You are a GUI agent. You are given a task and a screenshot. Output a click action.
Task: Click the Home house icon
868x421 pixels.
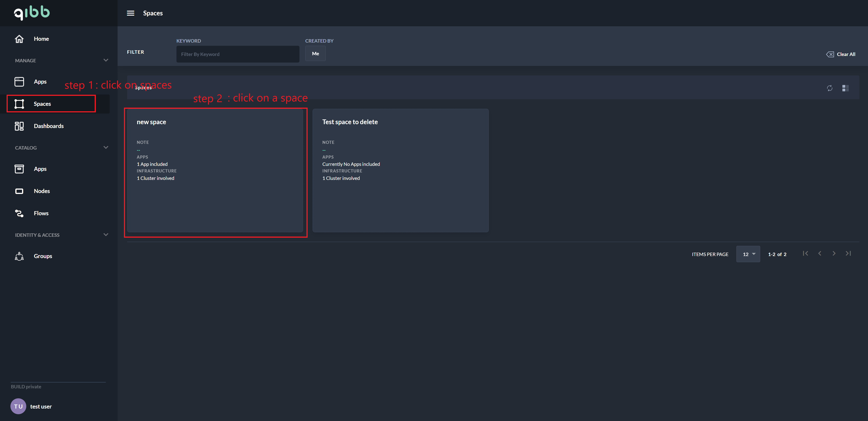(19, 39)
